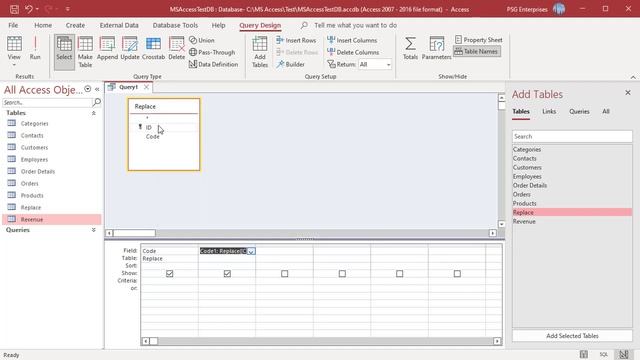This screenshot has height=360, width=640.
Task: Open the Parameters dialog
Action: tap(436, 48)
